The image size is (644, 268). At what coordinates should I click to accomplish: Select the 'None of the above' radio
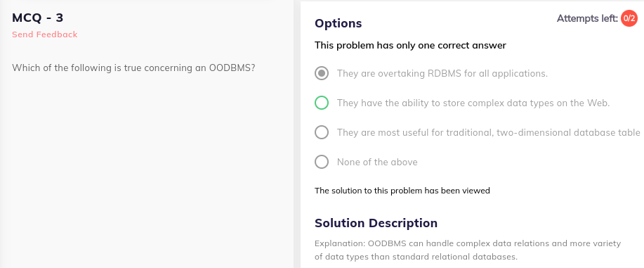(x=322, y=162)
